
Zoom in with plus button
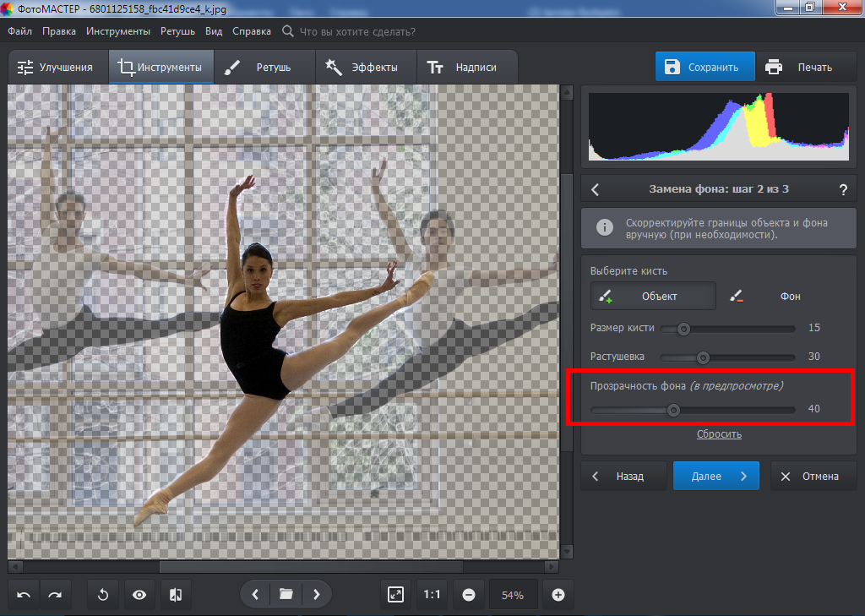tap(558, 595)
